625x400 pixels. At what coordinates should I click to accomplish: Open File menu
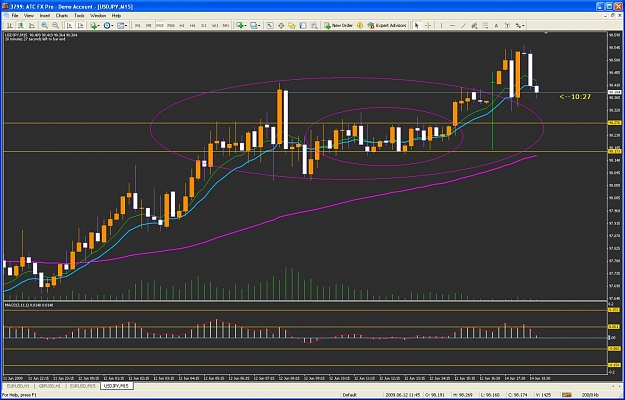tap(15, 16)
